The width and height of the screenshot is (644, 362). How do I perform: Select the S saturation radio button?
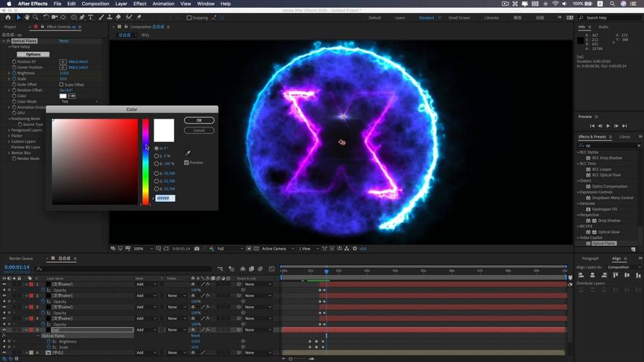(x=156, y=156)
